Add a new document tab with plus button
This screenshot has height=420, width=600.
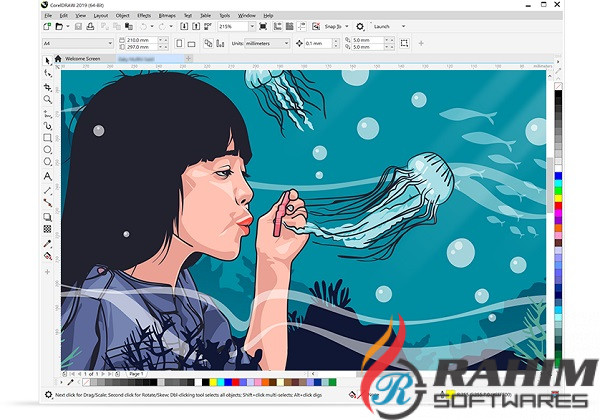click(x=188, y=59)
